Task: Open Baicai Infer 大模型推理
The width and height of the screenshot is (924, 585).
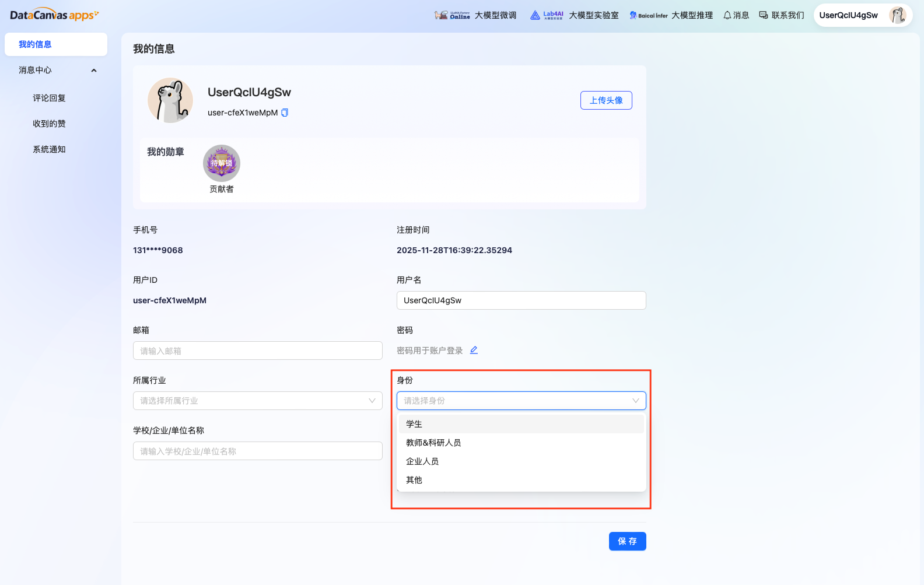Action: pos(671,15)
